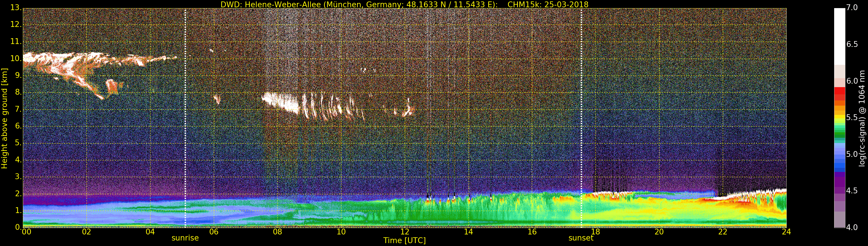Screen dimensions: 868x246
Task: Click the 7.0 colorbar tick label
Action: tap(852, 8)
